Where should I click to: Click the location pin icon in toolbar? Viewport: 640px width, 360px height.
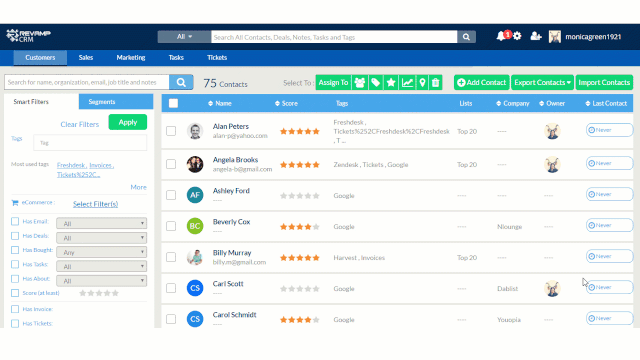(x=422, y=82)
